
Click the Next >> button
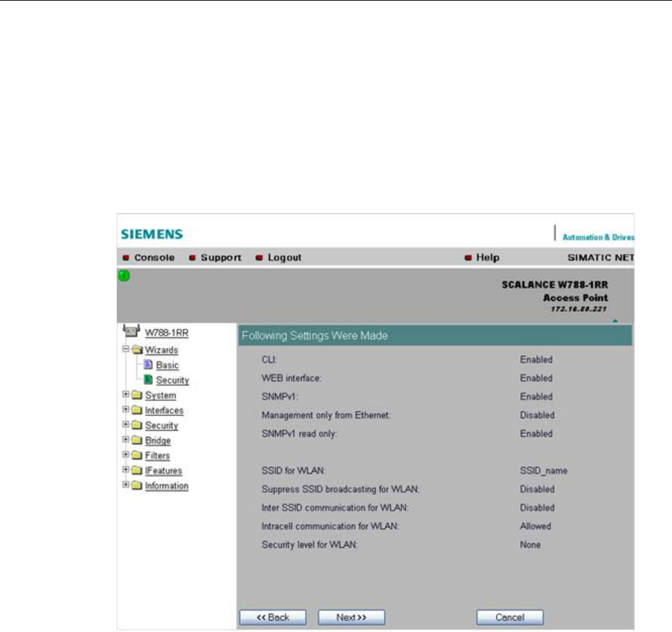[351, 617]
